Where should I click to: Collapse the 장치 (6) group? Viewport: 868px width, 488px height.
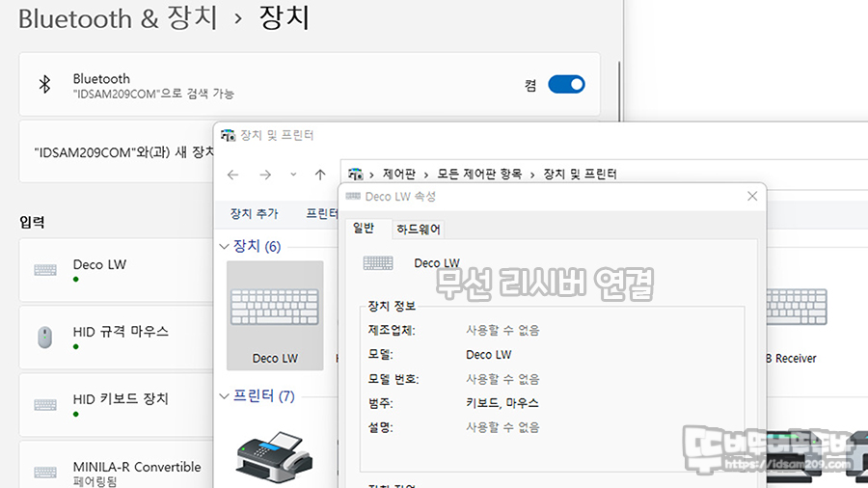[224, 246]
